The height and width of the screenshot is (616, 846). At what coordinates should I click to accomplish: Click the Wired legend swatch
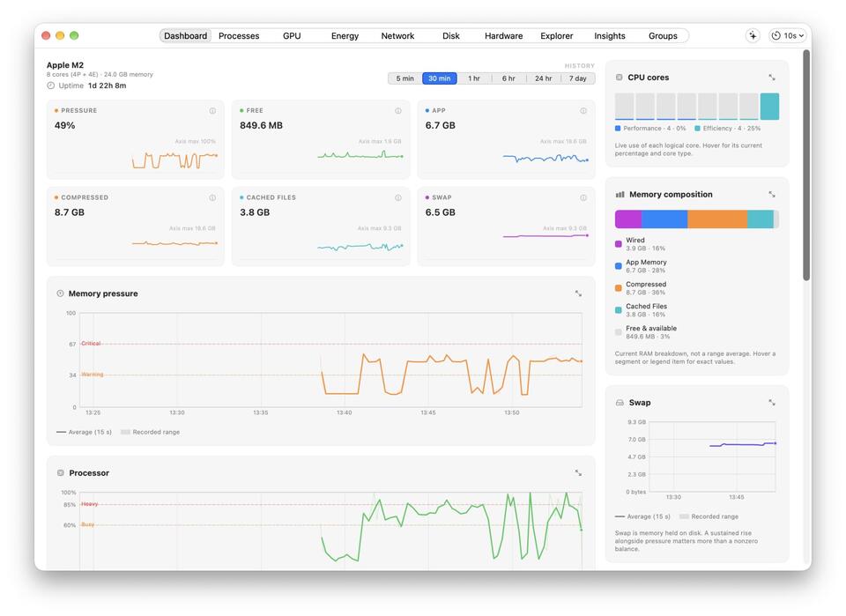click(x=619, y=244)
